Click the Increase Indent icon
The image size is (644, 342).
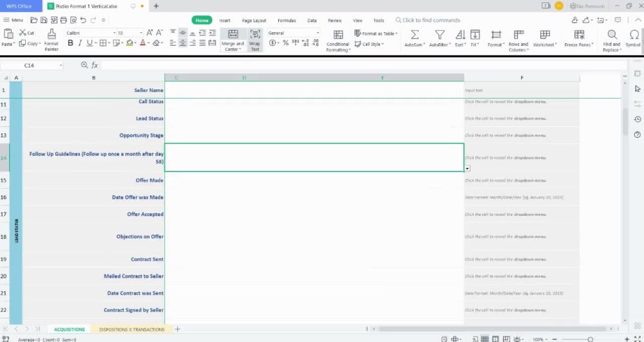coord(213,33)
